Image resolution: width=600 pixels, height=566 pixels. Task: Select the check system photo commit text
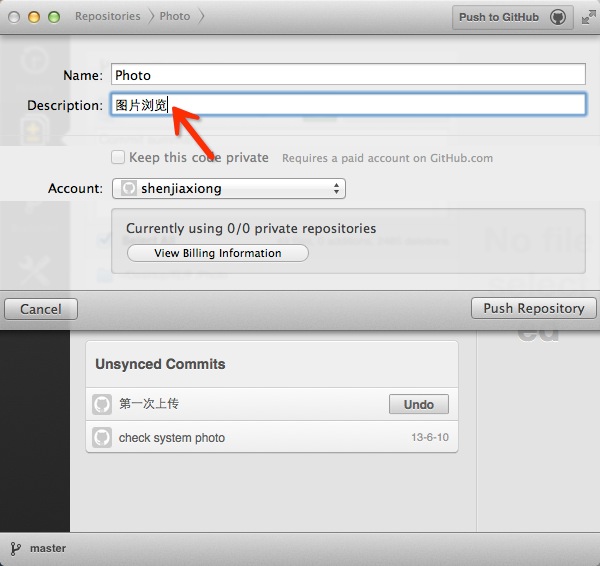(172, 437)
